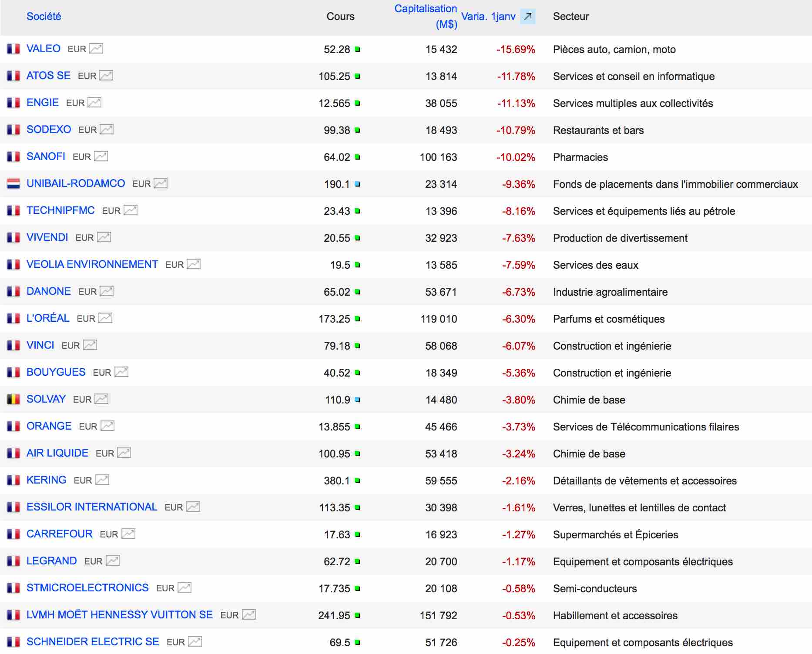This screenshot has height=654, width=812.
Task: Open the chart icon next to TECHNIPFMC
Action: point(131,210)
